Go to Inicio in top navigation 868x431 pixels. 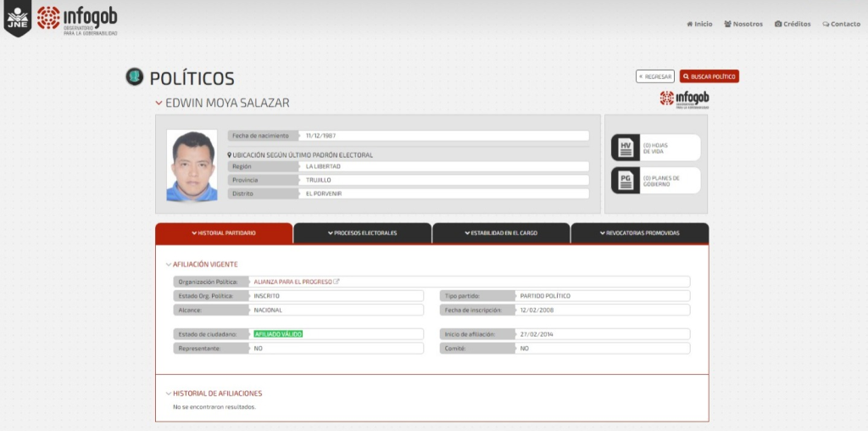click(699, 24)
